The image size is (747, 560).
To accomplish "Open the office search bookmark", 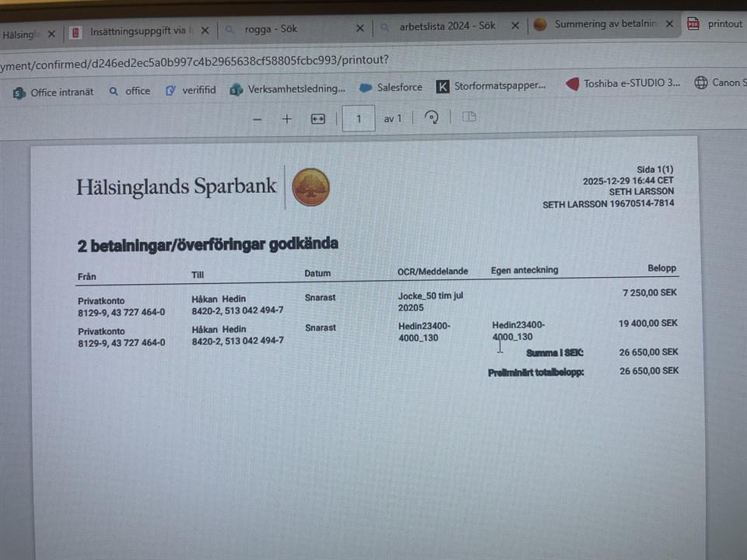I will pos(129,91).
